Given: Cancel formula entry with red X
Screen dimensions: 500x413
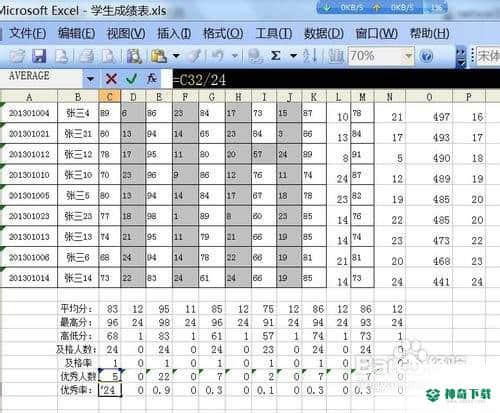Looking at the screenshot, I should 111,79.
